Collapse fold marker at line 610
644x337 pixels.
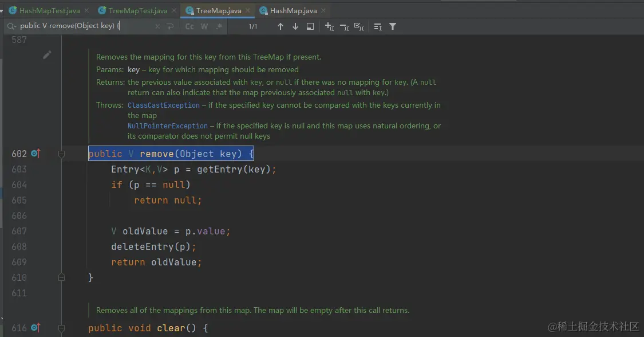62,277
